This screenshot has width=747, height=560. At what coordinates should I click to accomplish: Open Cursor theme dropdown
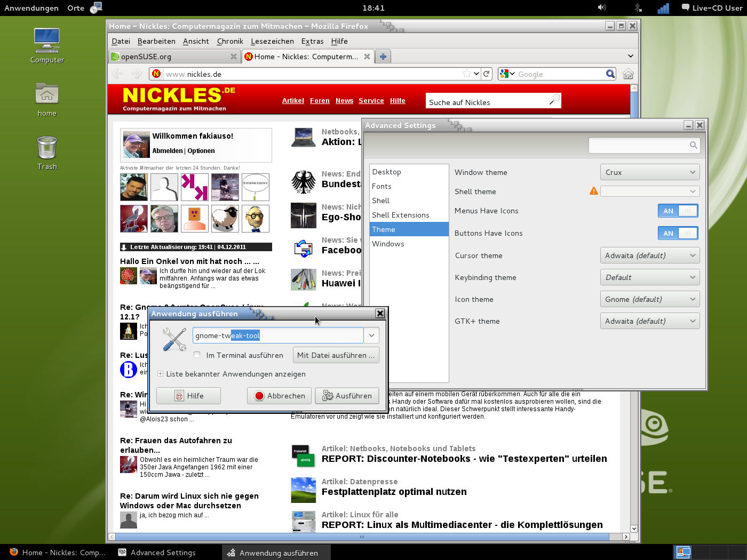point(650,255)
